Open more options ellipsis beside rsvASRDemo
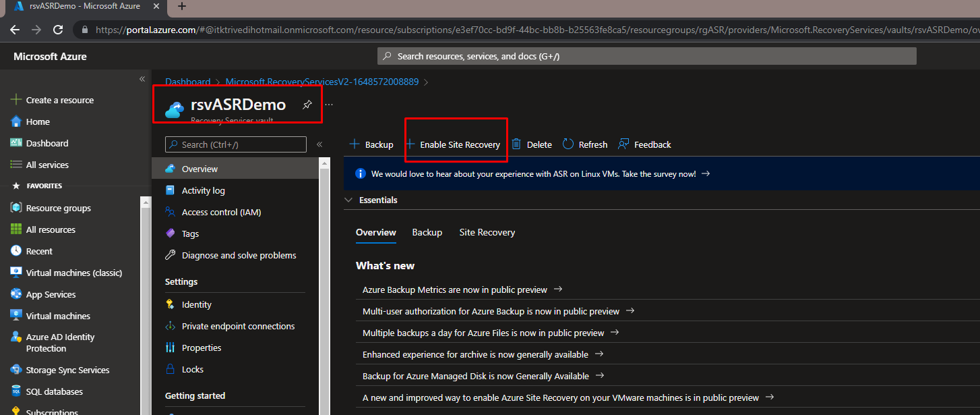The image size is (980, 415). coord(329,105)
